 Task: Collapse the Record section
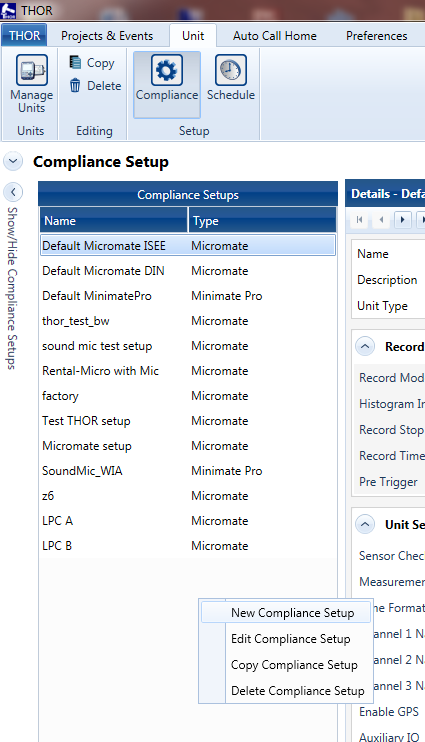(x=365, y=347)
